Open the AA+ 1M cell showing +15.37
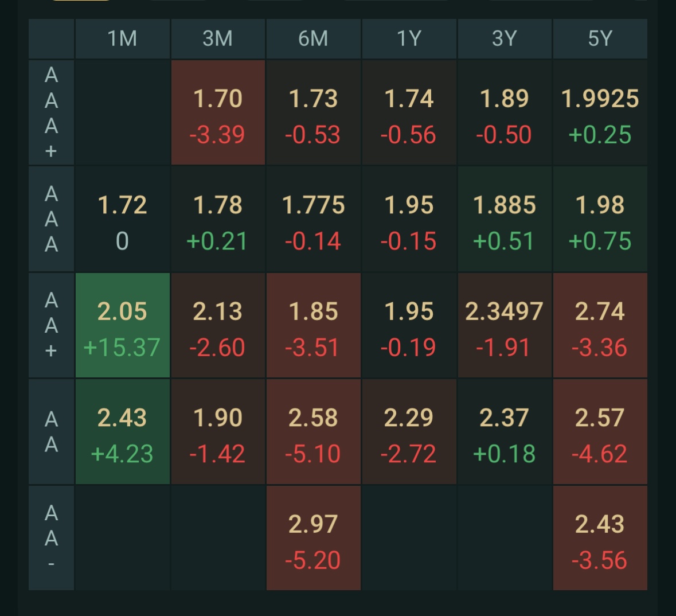Viewport: 676px width, 616px height. pyautogui.click(x=122, y=325)
